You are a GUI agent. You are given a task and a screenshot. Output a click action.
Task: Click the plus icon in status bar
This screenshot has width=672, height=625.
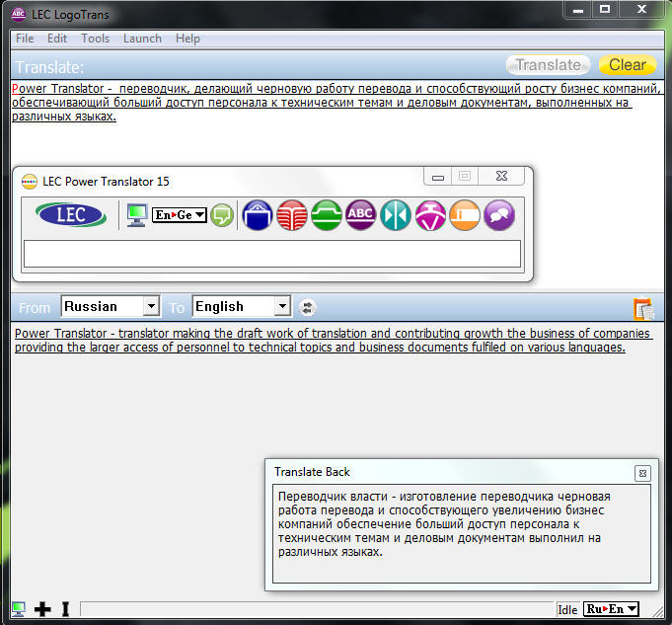[42, 609]
